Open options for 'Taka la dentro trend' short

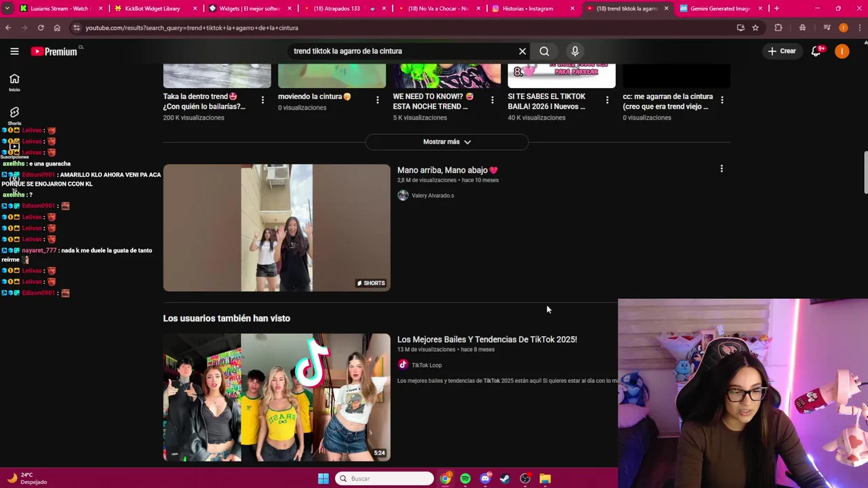262,100
